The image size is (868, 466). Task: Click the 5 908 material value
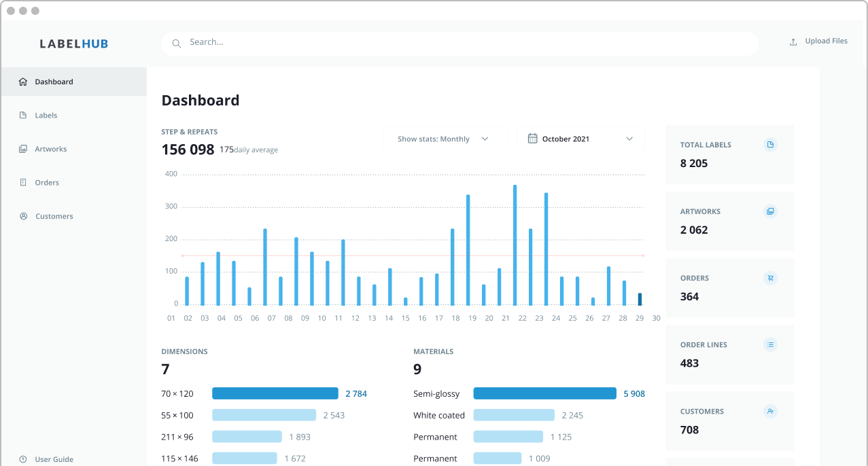click(634, 394)
